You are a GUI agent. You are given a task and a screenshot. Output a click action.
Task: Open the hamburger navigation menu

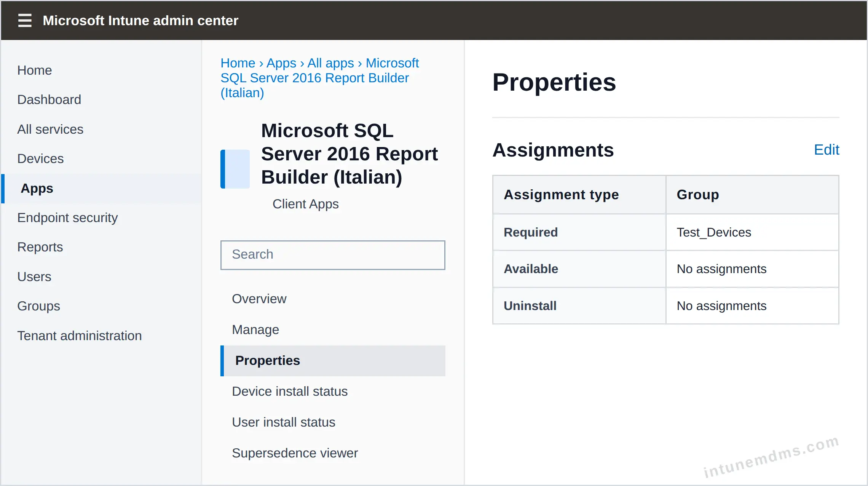tap(25, 20)
